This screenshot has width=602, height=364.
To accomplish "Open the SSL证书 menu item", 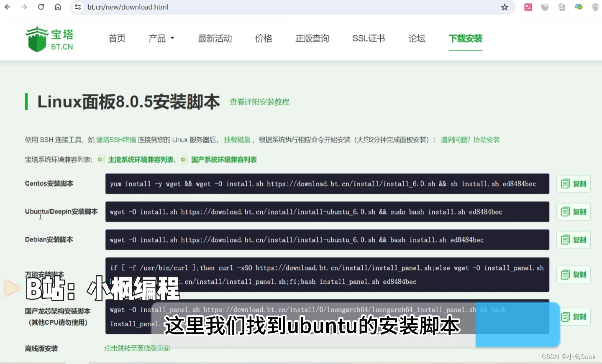I will (x=368, y=38).
